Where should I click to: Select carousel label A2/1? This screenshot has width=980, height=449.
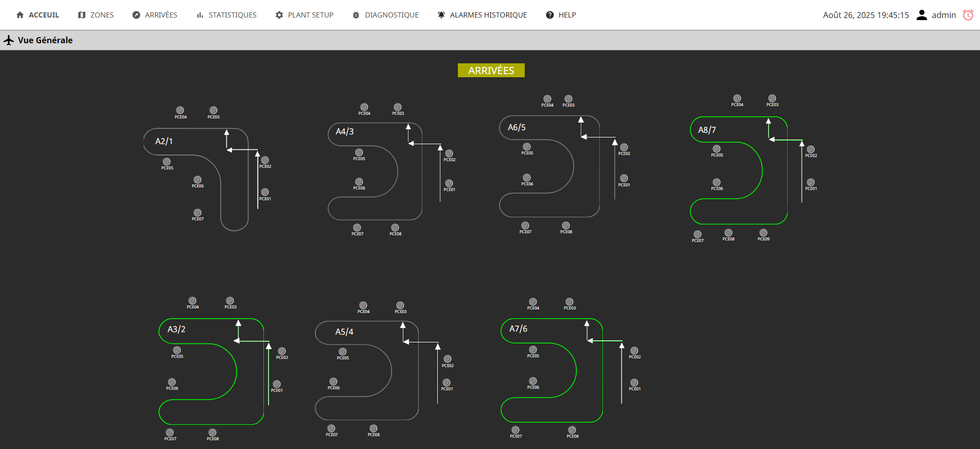click(x=164, y=141)
